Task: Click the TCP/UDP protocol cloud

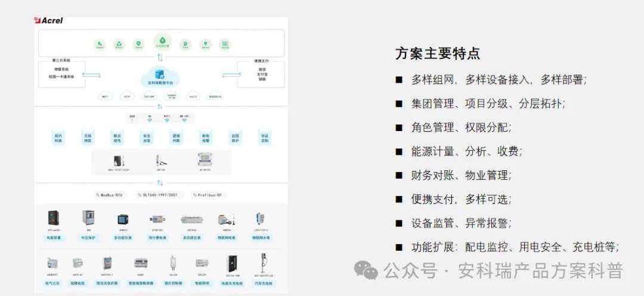Action: pos(148,96)
